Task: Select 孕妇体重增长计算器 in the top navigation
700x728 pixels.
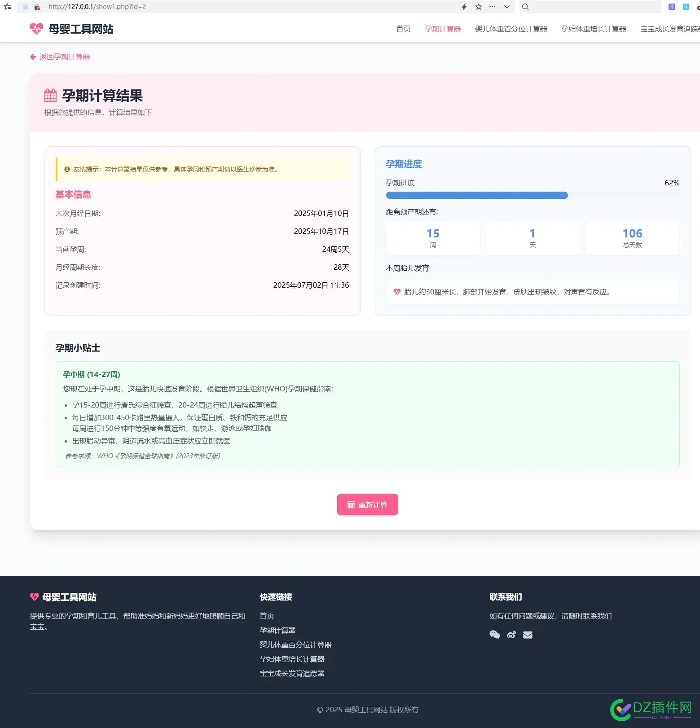Action: coord(594,29)
